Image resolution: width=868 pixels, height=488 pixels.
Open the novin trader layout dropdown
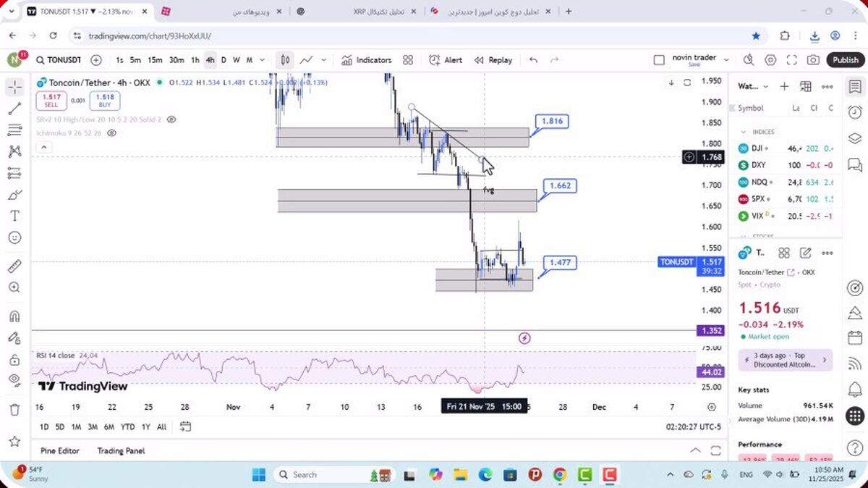pyautogui.click(x=726, y=60)
